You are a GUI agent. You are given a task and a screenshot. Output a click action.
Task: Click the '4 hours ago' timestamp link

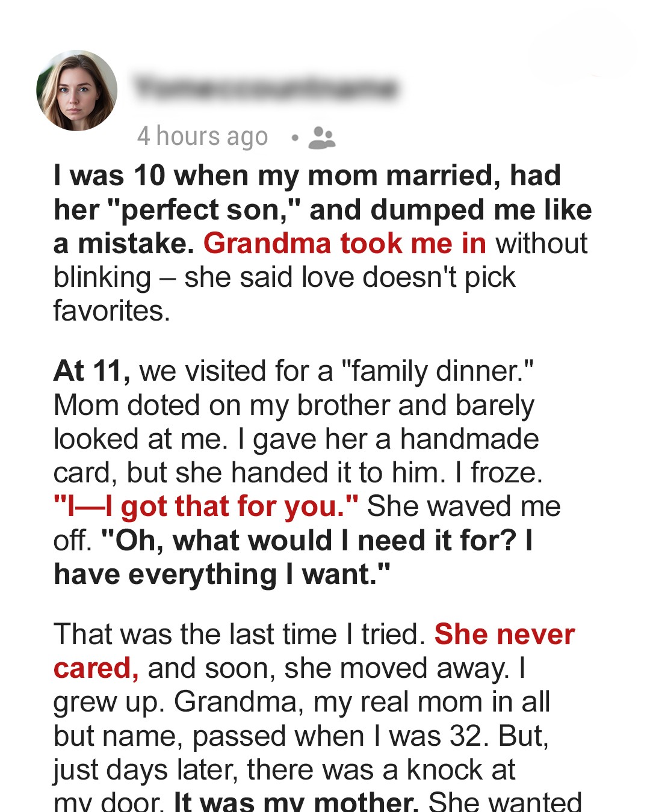click(203, 137)
